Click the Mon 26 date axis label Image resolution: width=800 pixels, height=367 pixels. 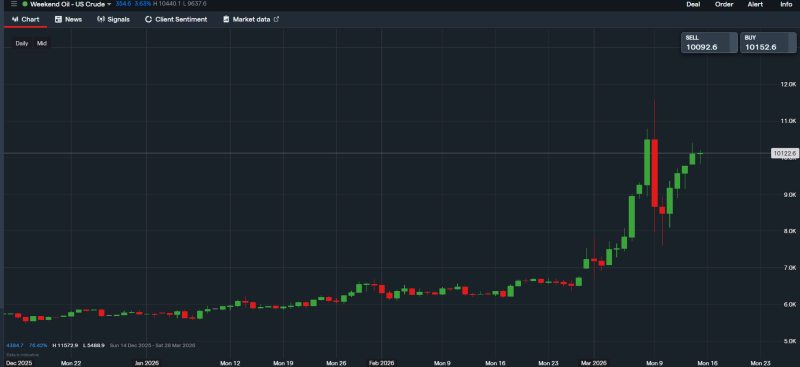coord(336,363)
